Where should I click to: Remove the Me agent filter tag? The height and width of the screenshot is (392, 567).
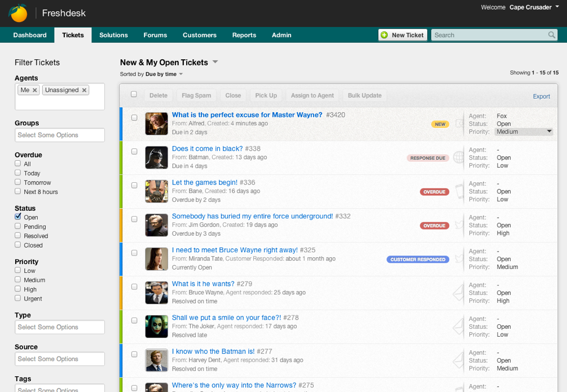(34, 90)
